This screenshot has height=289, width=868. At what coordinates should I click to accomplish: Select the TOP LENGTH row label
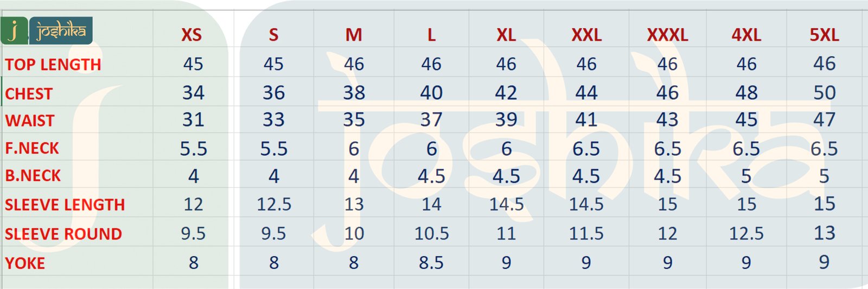(53, 65)
